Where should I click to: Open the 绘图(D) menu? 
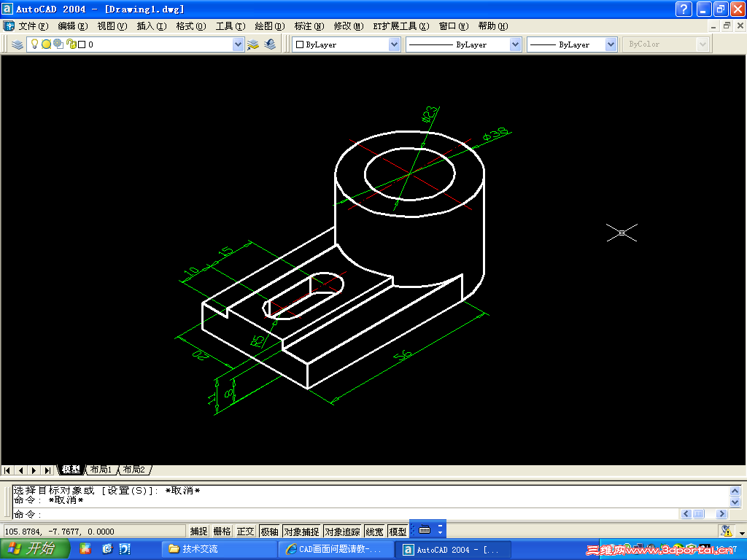point(270,26)
